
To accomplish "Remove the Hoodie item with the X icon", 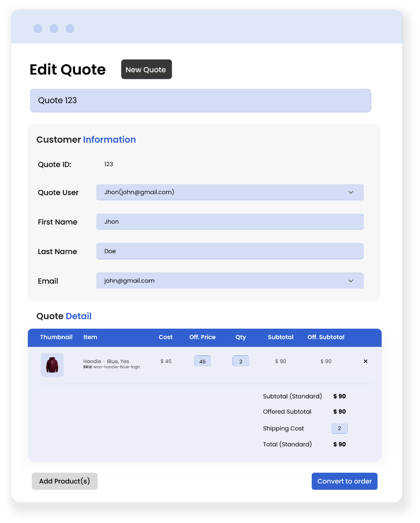I will (365, 361).
